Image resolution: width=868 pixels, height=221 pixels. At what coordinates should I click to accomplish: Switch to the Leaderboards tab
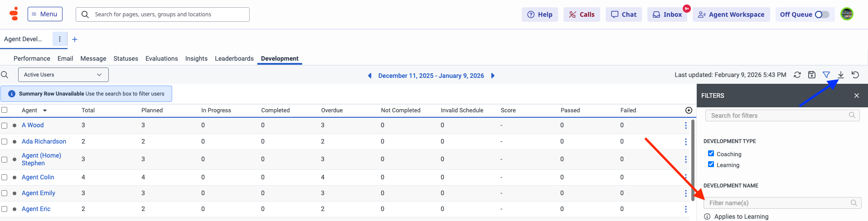point(234,58)
